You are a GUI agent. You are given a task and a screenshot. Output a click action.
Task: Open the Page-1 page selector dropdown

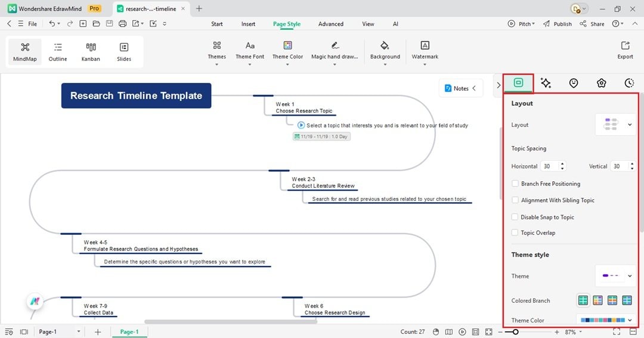tap(58, 332)
